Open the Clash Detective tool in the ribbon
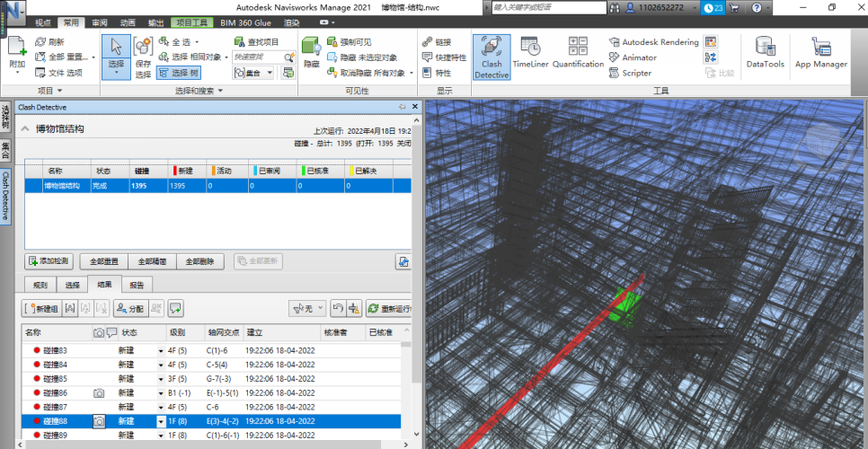 click(x=491, y=57)
